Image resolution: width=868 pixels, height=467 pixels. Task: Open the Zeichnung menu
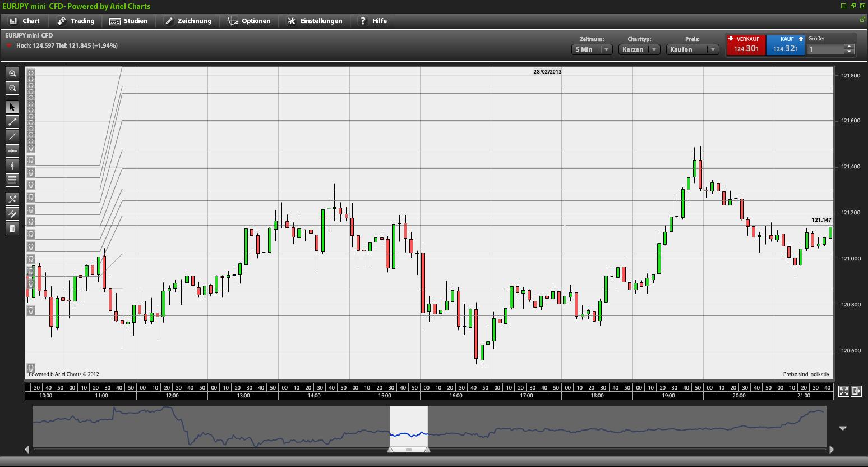(188, 21)
